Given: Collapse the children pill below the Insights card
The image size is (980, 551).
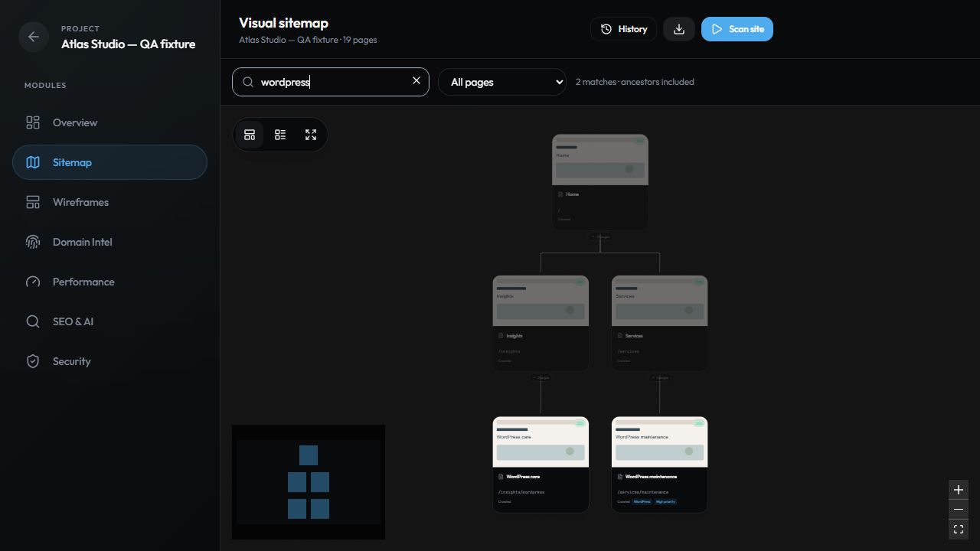Looking at the screenshot, I should tap(541, 377).
